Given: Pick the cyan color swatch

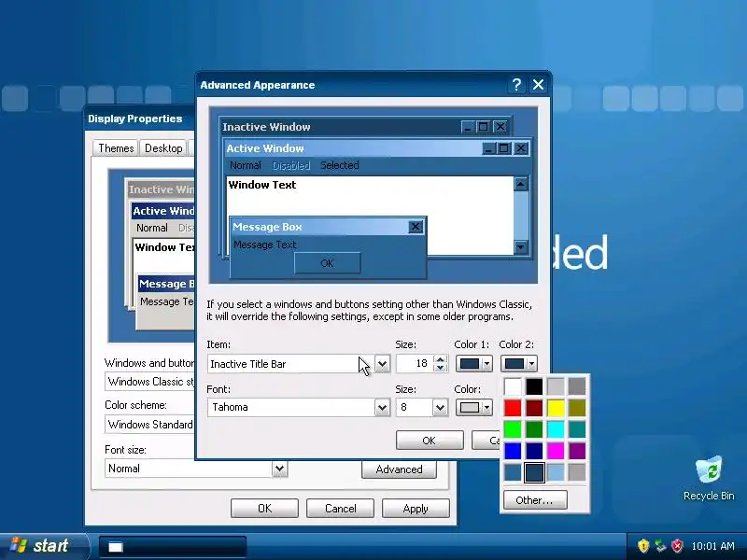Looking at the screenshot, I should point(556,429).
